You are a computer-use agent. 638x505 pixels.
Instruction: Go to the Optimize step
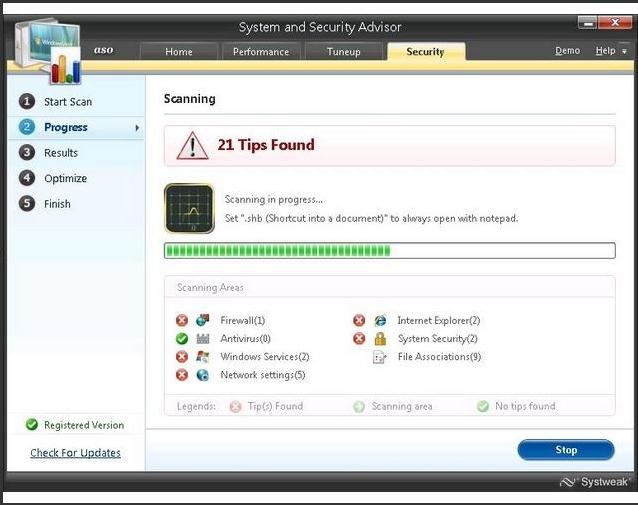click(66, 178)
